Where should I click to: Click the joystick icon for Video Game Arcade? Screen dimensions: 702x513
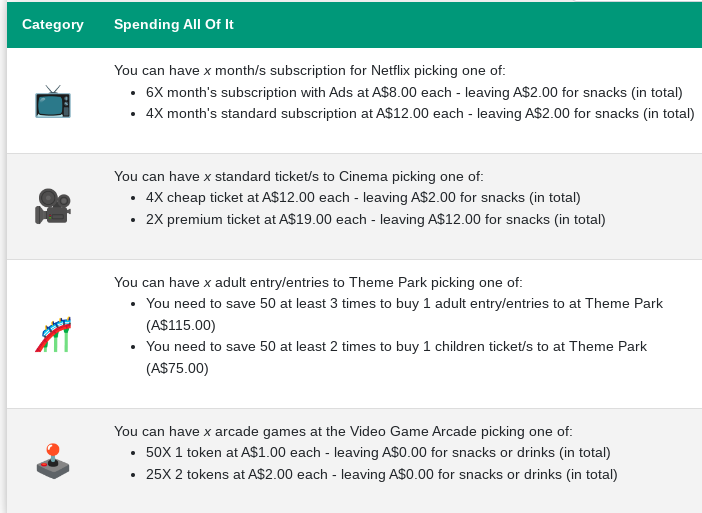pos(52,460)
